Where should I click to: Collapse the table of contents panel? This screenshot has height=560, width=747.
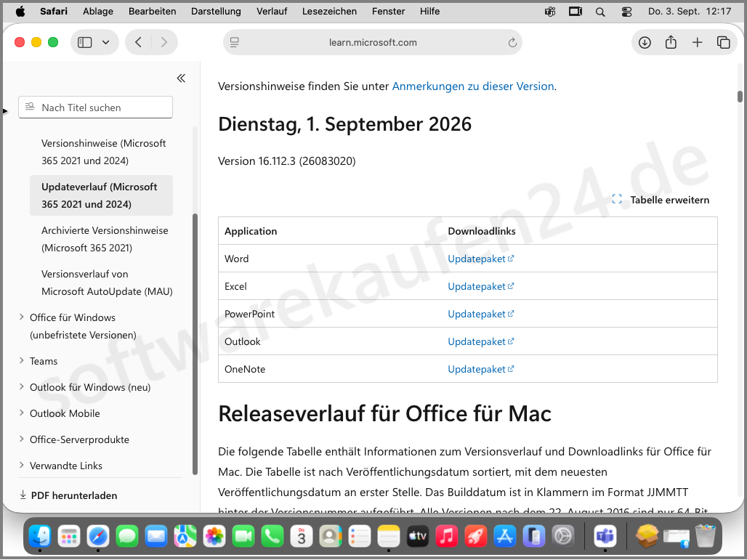pyautogui.click(x=181, y=78)
